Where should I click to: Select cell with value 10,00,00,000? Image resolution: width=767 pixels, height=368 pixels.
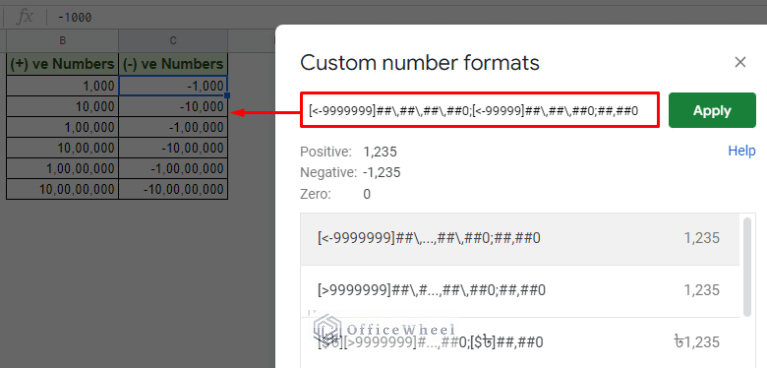pos(62,189)
